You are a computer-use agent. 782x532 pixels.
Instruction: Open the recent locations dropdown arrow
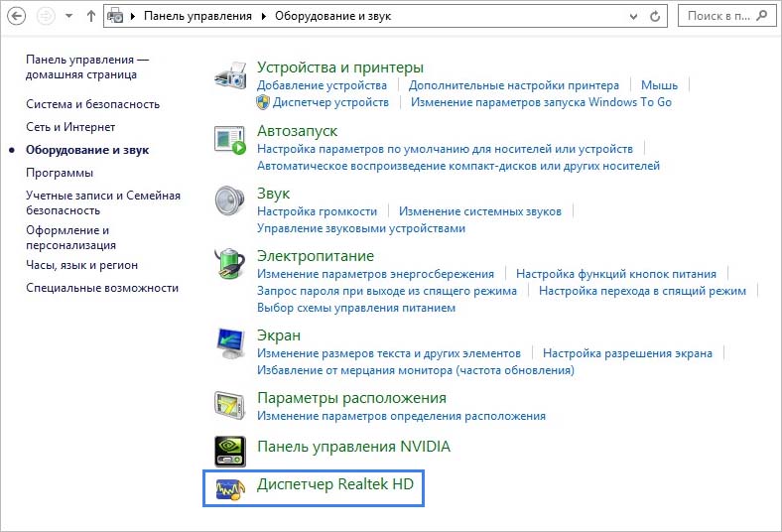[69, 16]
